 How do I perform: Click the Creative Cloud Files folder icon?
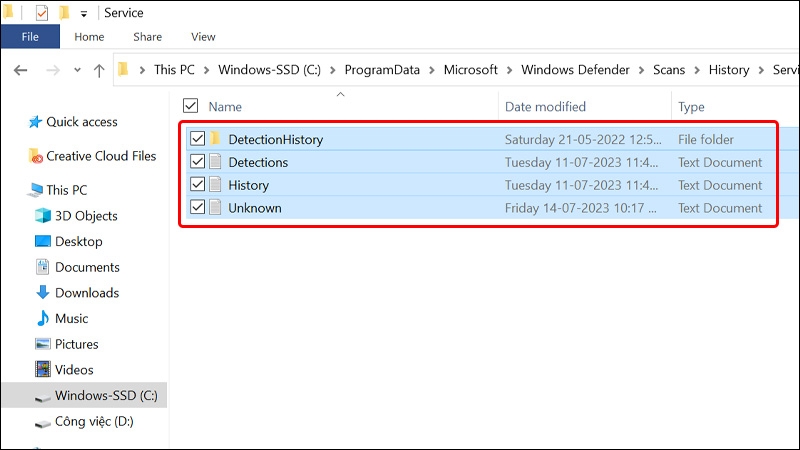click(x=36, y=156)
